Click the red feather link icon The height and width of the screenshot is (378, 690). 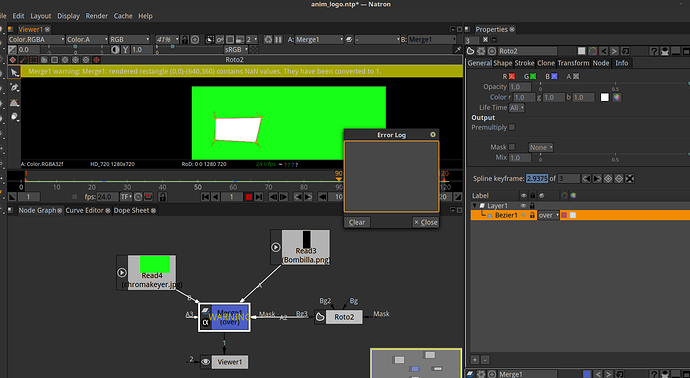click(23, 59)
